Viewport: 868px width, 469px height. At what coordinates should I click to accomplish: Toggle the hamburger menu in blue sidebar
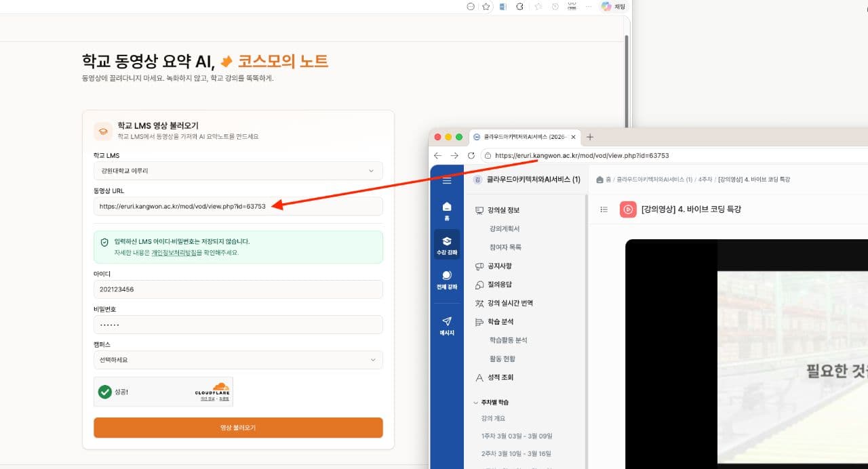(x=446, y=180)
